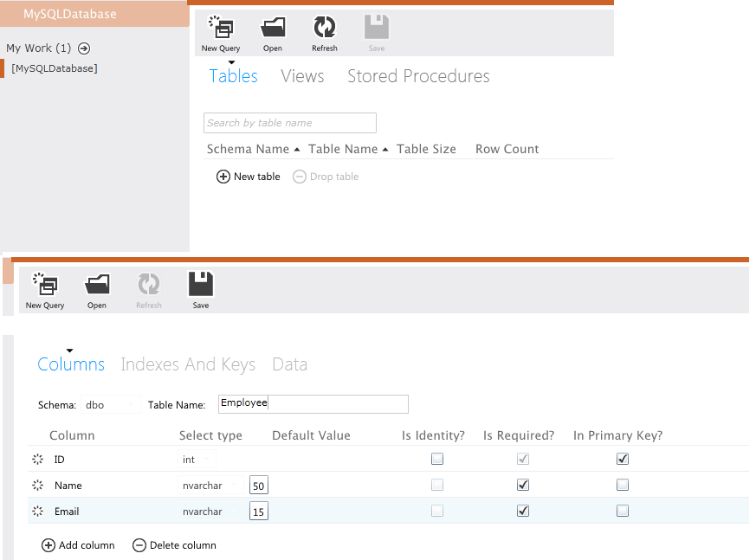The image size is (756, 560).
Task: Open type dropdown for ID column
Action: point(197,460)
